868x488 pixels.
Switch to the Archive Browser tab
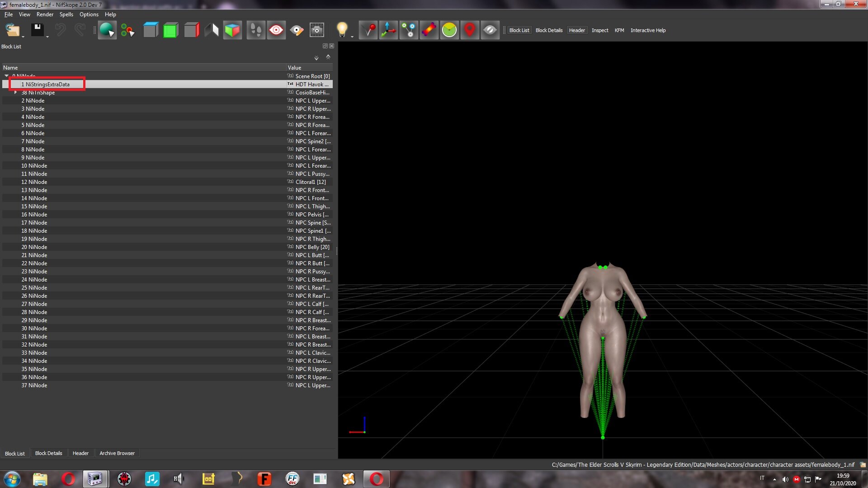point(117,453)
